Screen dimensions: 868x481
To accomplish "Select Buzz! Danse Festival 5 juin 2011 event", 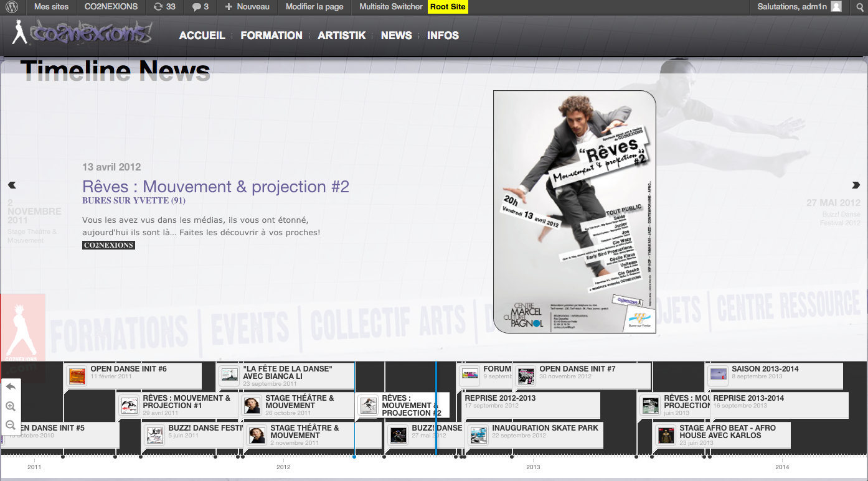I will click(192, 435).
